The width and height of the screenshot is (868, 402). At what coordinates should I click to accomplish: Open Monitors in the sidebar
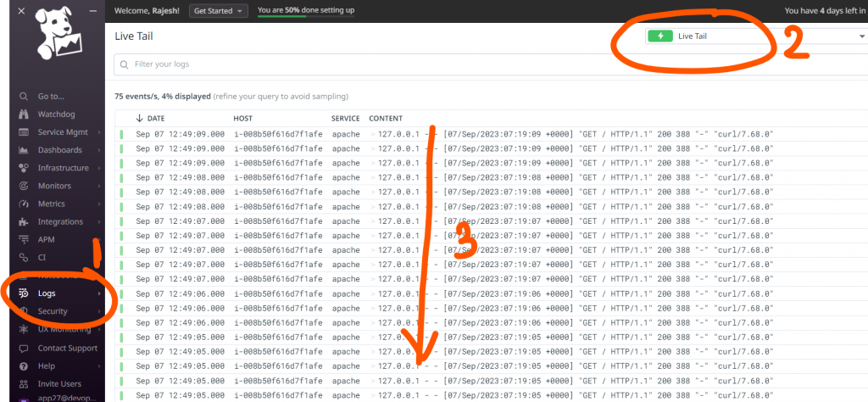coord(54,186)
